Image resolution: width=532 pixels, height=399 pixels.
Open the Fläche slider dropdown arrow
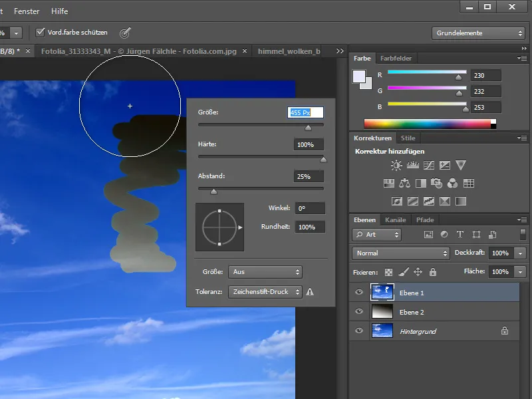(520, 272)
